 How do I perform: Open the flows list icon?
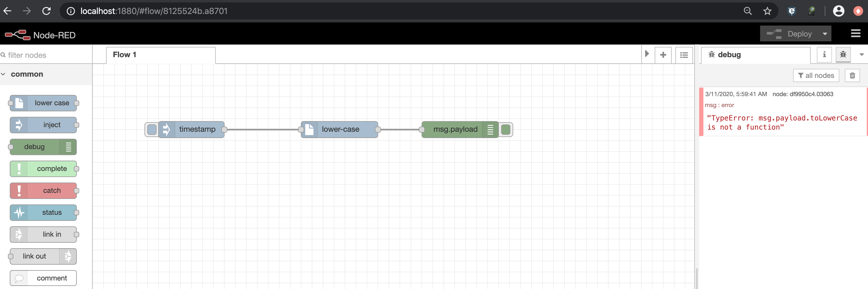tap(684, 54)
